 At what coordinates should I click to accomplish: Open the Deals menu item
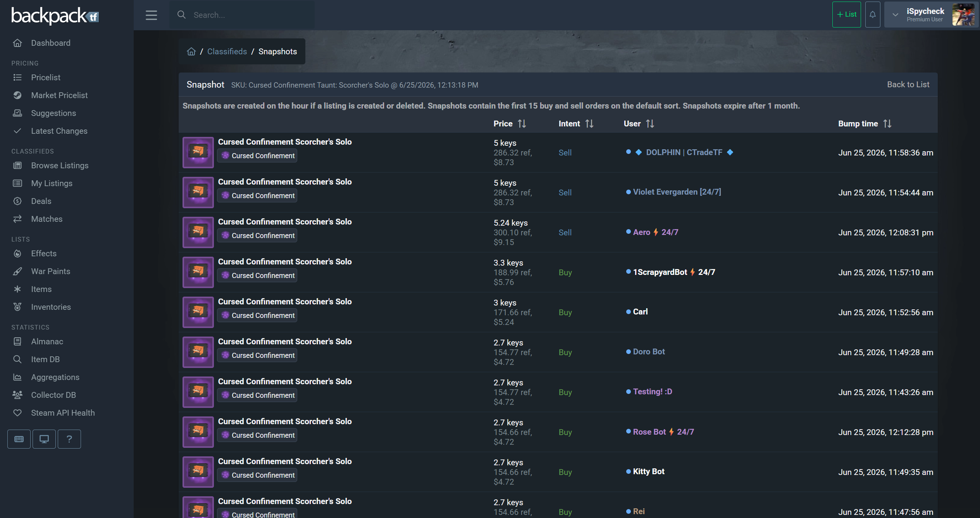41,201
